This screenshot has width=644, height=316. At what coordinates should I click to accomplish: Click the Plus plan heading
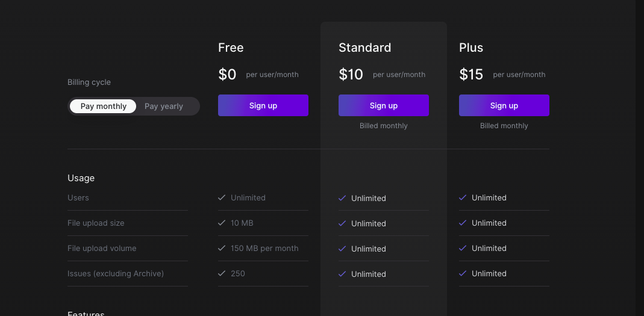pos(471,48)
